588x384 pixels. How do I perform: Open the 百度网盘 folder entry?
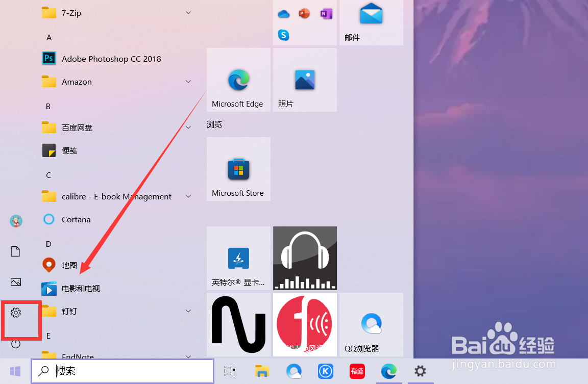(x=117, y=128)
